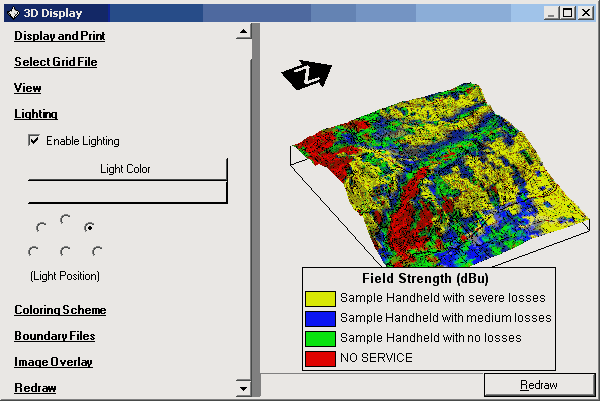Open the Display and Print section

point(60,36)
